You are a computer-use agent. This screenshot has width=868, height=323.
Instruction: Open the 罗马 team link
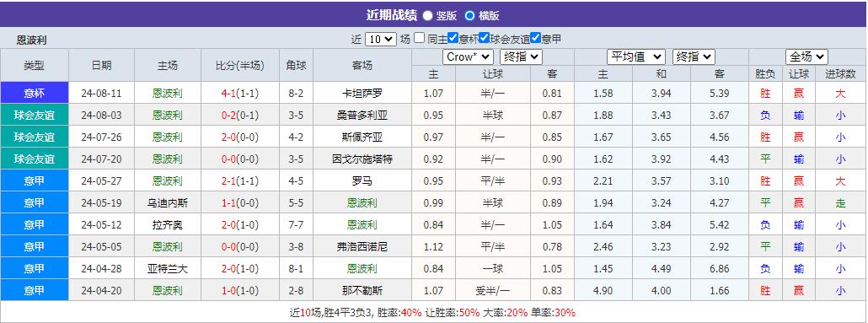point(362,181)
